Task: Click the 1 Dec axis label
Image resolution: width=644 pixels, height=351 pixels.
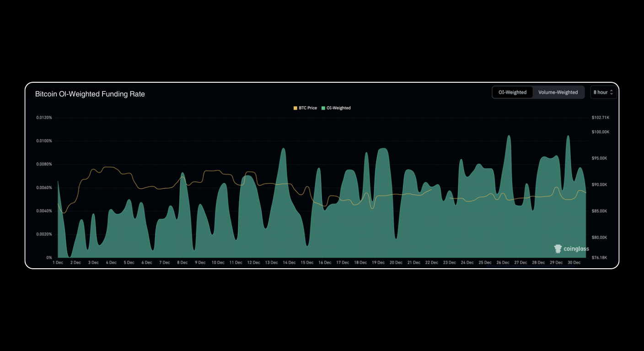Action: coord(57,262)
